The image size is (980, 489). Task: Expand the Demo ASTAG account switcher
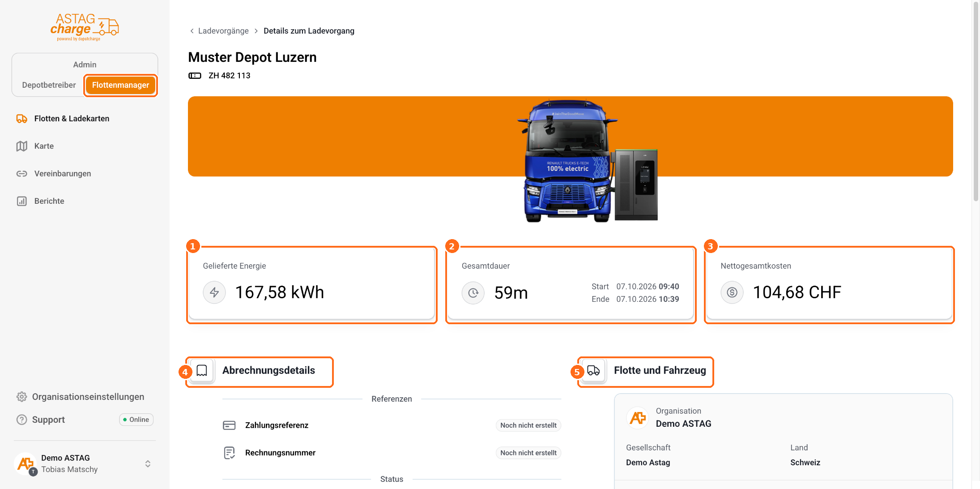(148, 464)
